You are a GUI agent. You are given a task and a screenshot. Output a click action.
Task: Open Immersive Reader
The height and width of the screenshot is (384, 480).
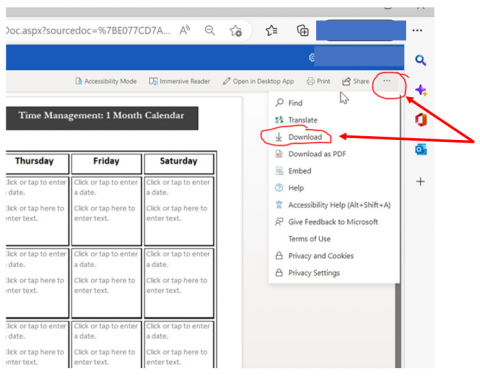tap(179, 81)
